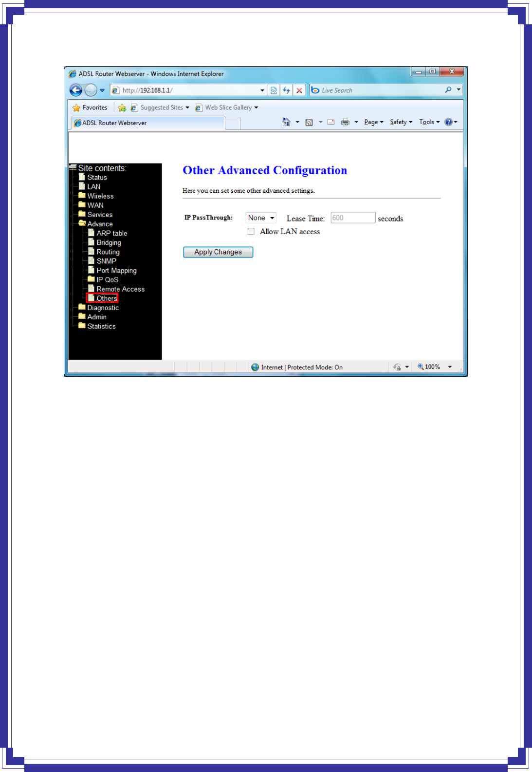Open the Suggested Sites link
Viewport: 532px width, 772px height.
[160, 108]
